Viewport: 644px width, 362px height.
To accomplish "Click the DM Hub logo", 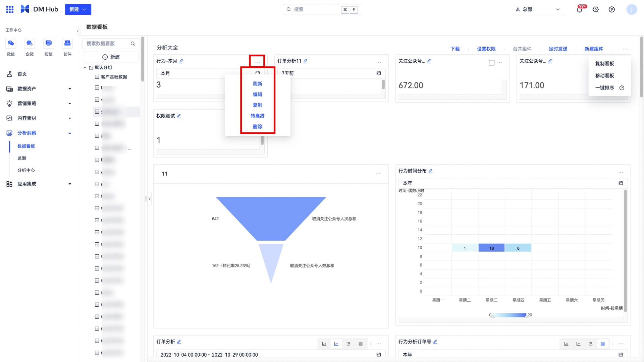I will 39,9.
